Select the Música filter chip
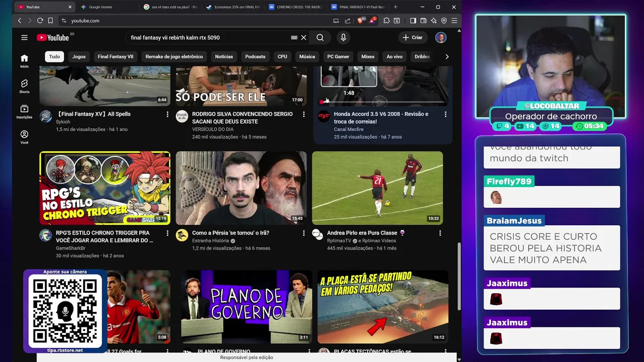Screen dimensions: 644x362 click(x=307, y=57)
